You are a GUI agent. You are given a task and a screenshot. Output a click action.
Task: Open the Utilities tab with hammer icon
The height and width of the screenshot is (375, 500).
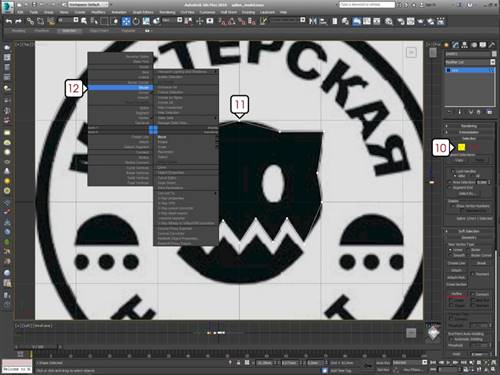(492, 45)
